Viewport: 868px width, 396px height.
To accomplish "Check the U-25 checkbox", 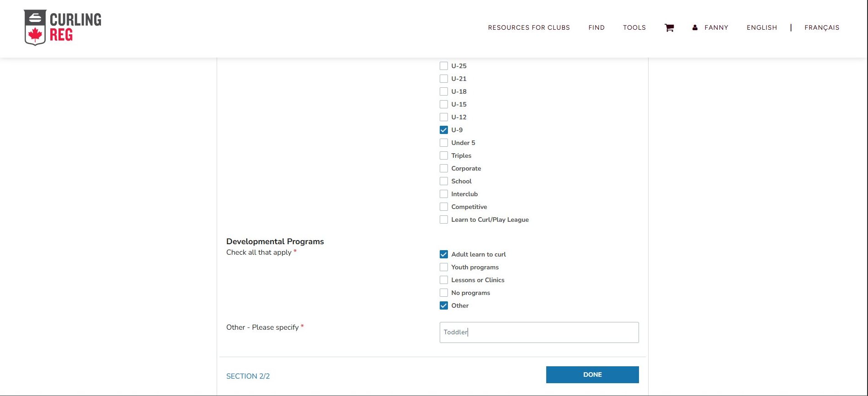I will 443,66.
